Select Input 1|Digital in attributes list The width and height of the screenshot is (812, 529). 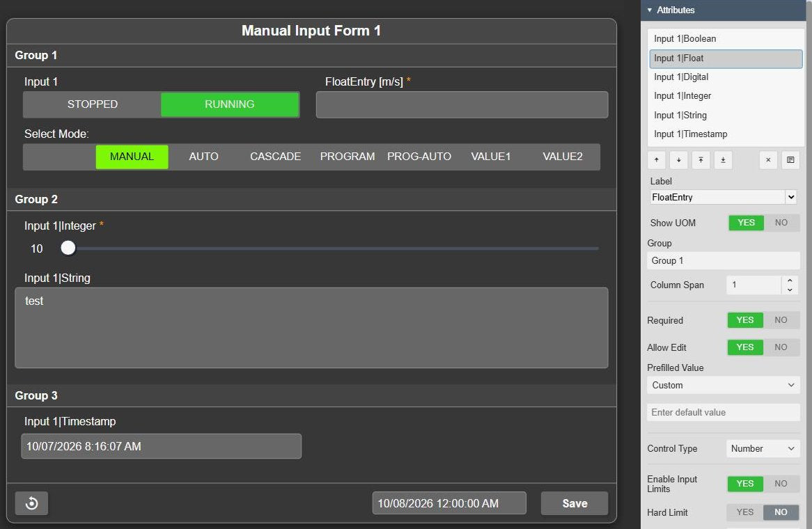tap(726, 77)
